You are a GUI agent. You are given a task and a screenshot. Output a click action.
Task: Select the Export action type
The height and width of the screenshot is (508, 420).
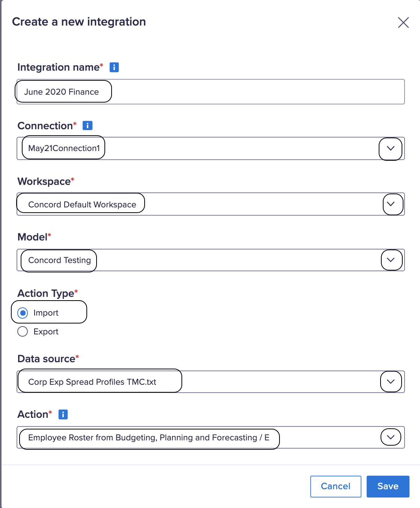pyautogui.click(x=23, y=331)
